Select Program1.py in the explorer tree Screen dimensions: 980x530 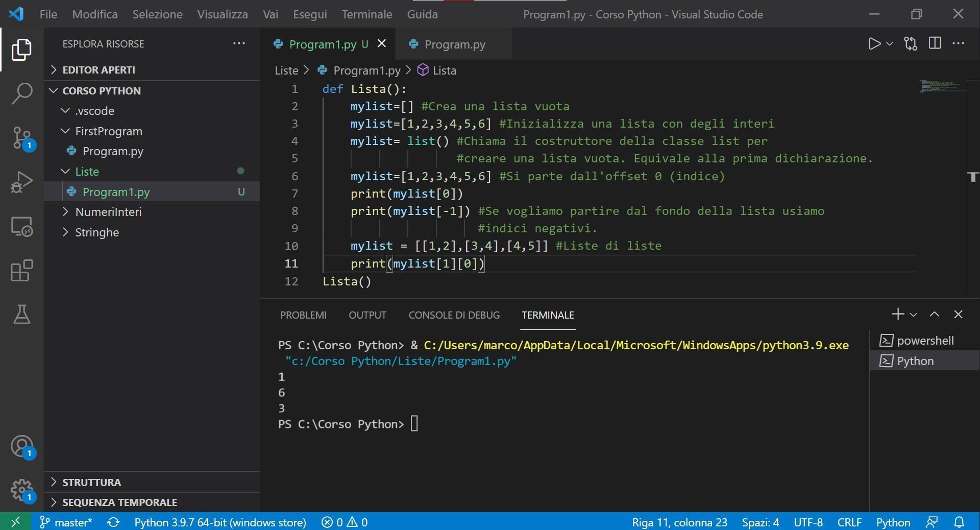point(116,192)
